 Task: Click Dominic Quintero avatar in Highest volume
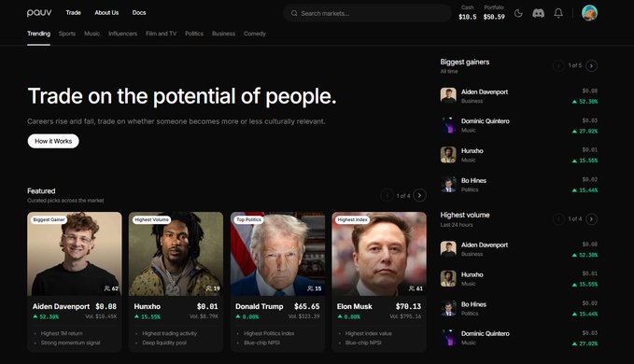(x=448, y=337)
